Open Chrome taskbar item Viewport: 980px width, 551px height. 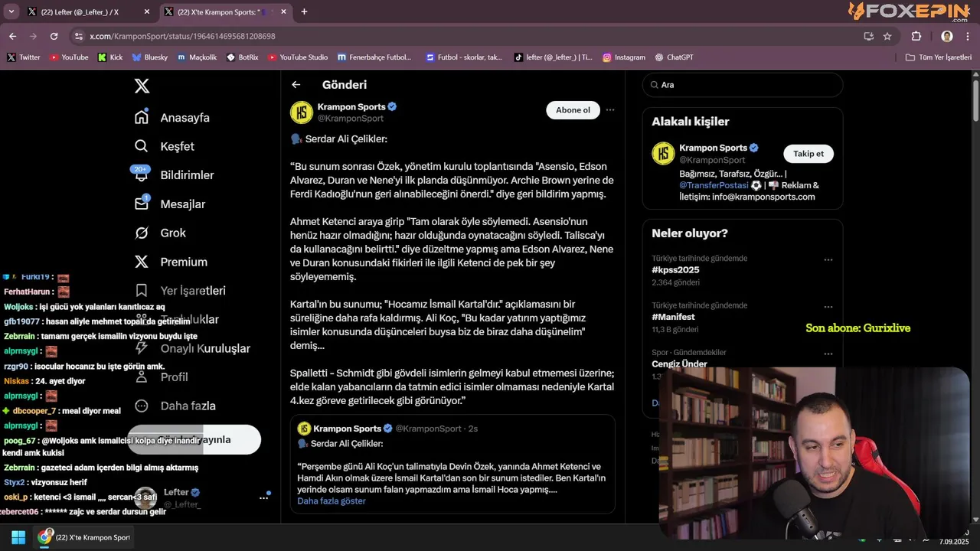86,537
